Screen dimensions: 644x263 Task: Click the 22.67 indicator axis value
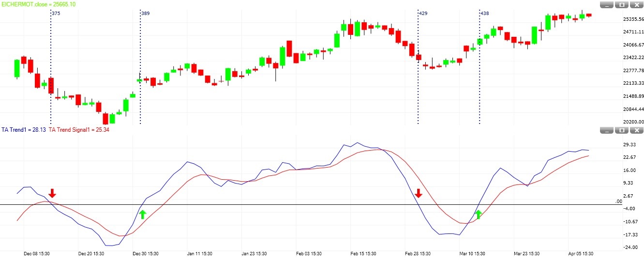(x=629, y=157)
